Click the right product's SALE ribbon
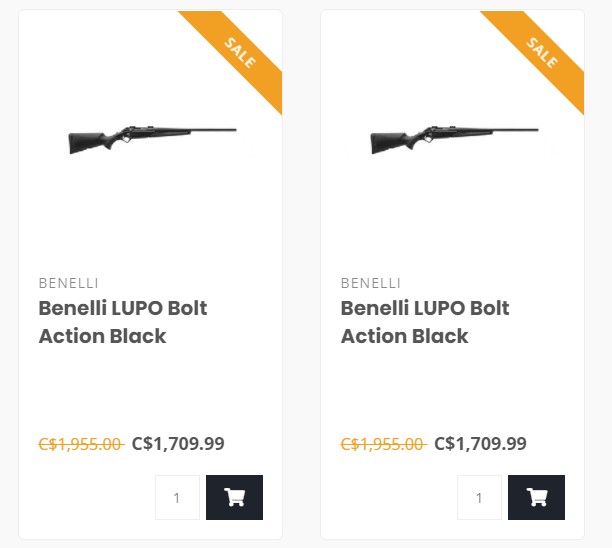Viewport: 612px width, 548px height. point(543,54)
